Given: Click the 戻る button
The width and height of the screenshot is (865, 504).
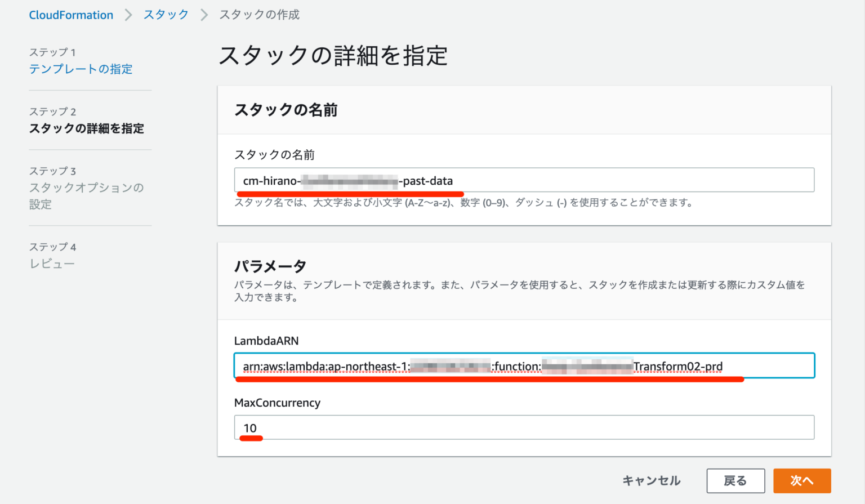Looking at the screenshot, I should click(735, 481).
